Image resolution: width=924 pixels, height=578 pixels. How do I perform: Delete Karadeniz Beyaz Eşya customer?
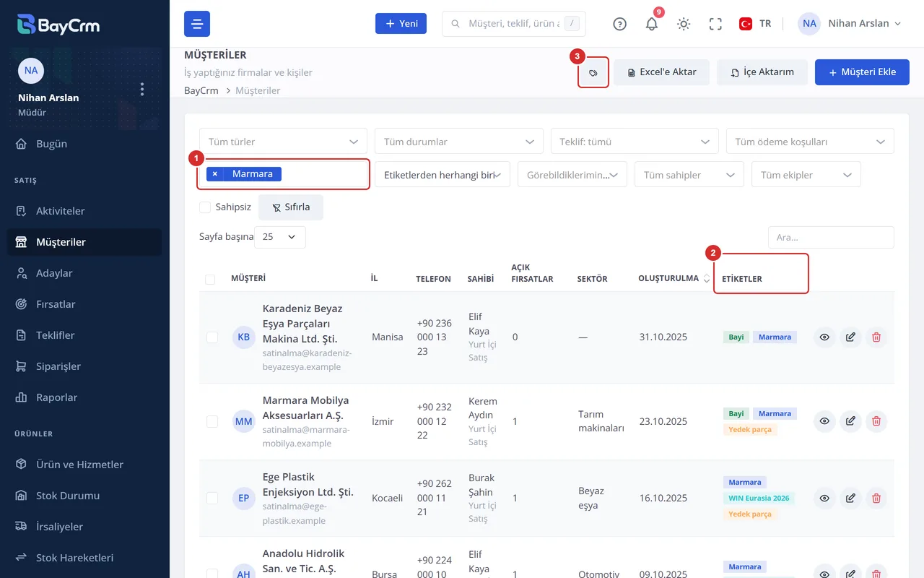[876, 337]
